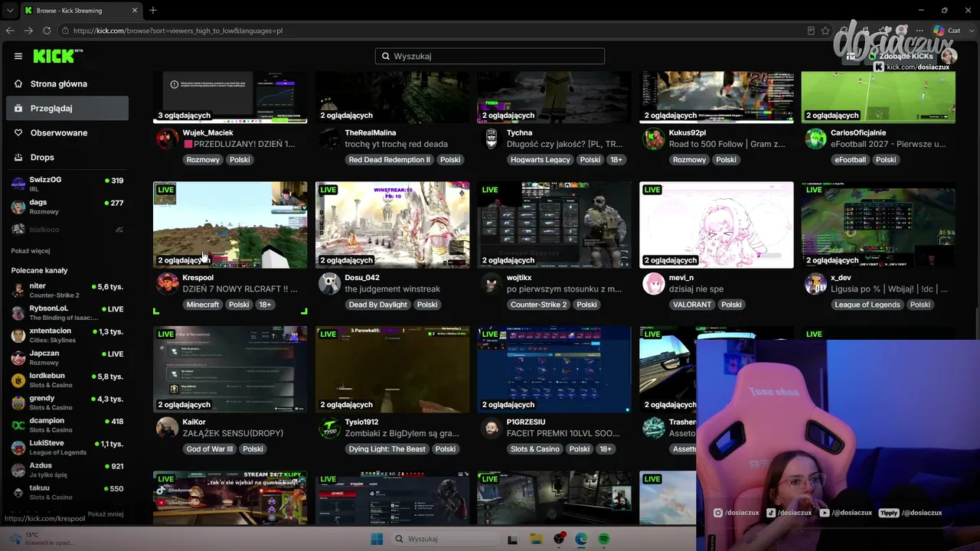The width and height of the screenshot is (980, 551).
Task: Click grendy channel avatar
Action: point(18,403)
